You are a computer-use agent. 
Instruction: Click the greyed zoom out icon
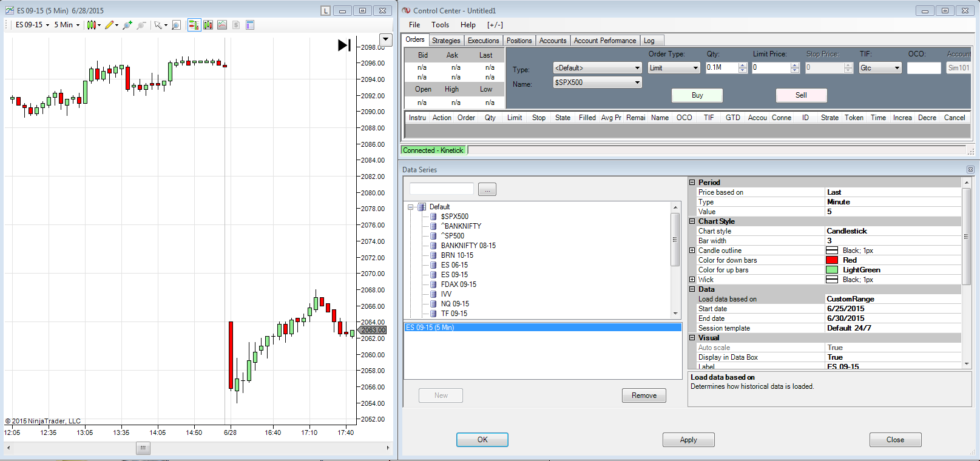click(141, 25)
